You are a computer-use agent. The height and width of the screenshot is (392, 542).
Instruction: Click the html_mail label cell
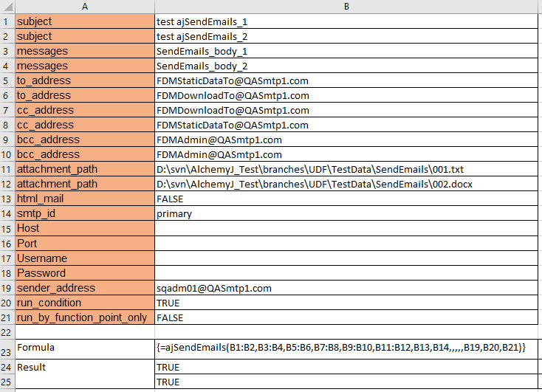84,199
